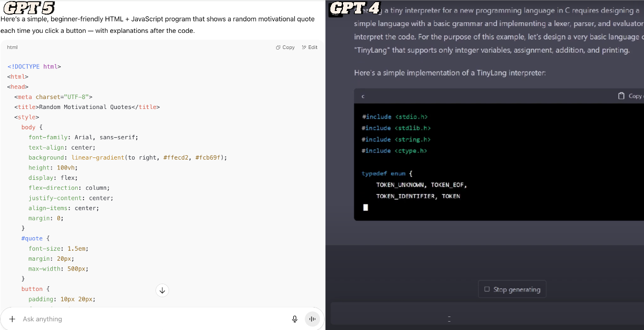This screenshot has width=644, height=330.
Task: Click the stop square icon in Stop generating
Action: pyautogui.click(x=486, y=289)
